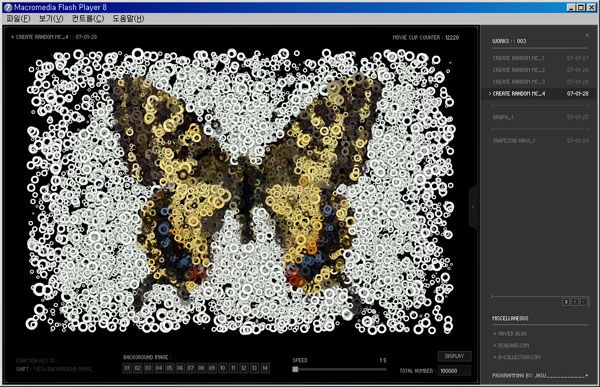The width and height of the screenshot is (600, 387).
Task: Open the 파일(F) menu
Action: pos(18,18)
